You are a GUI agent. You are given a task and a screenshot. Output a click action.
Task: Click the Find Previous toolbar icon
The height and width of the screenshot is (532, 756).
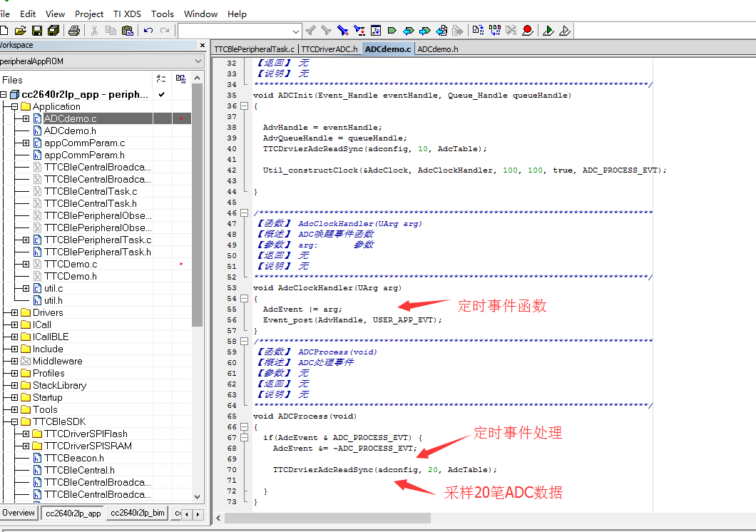(x=310, y=31)
